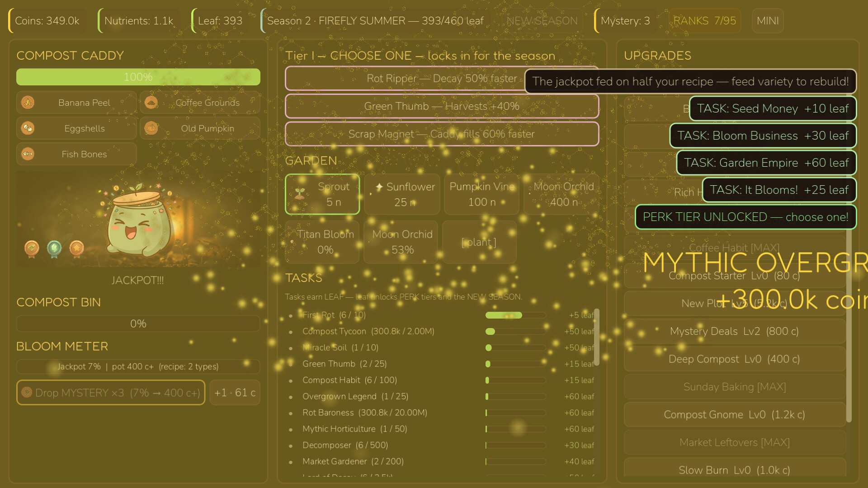
Task: Select the Pumpkin Vine 100 n seed
Action: pos(482,194)
